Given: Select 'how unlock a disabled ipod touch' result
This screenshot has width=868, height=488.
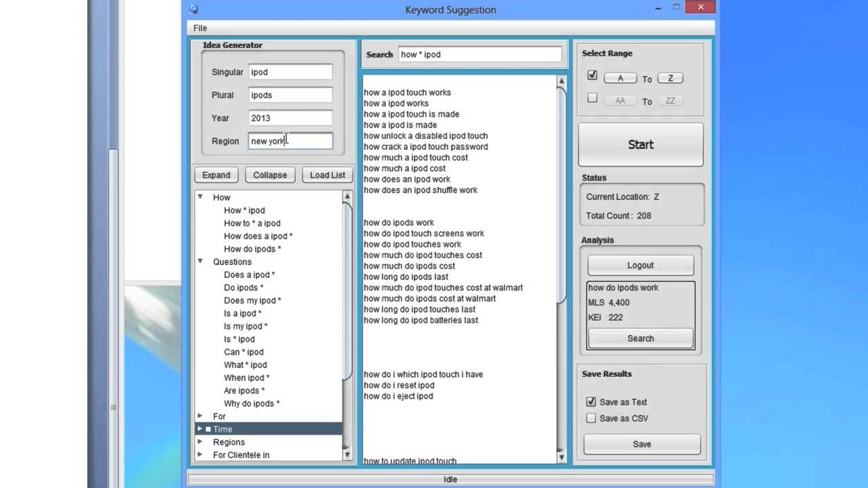Looking at the screenshot, I should [425, 136].
